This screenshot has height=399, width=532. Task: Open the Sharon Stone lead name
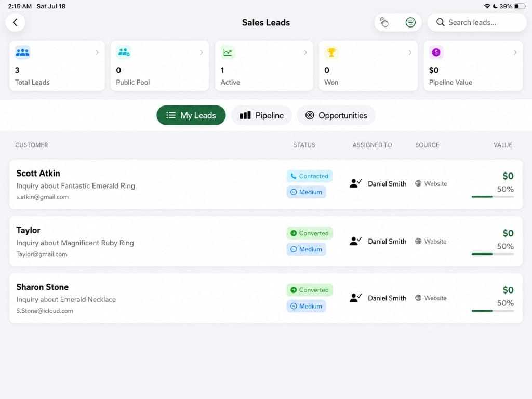pos(43,287)
